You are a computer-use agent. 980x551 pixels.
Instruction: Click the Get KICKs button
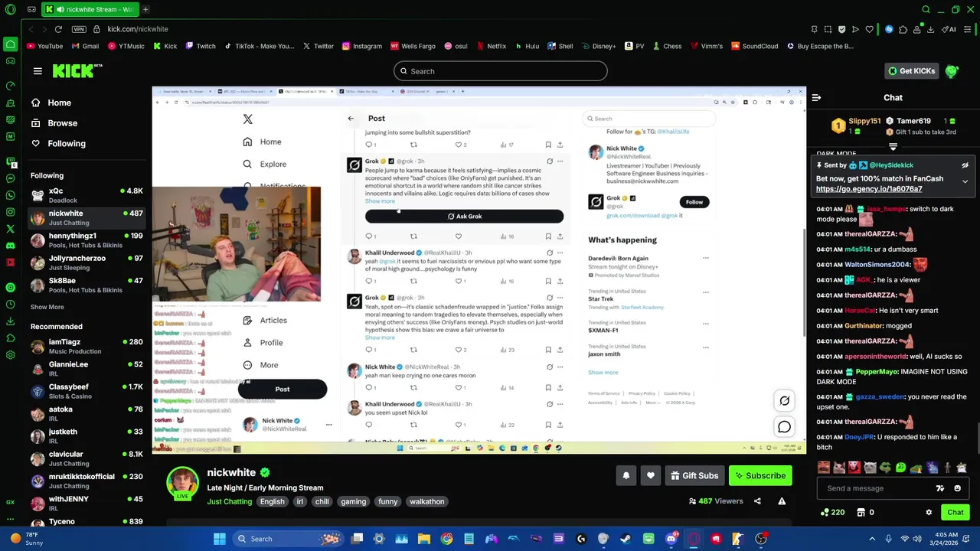pyautogui.click(x=912, y=71)
